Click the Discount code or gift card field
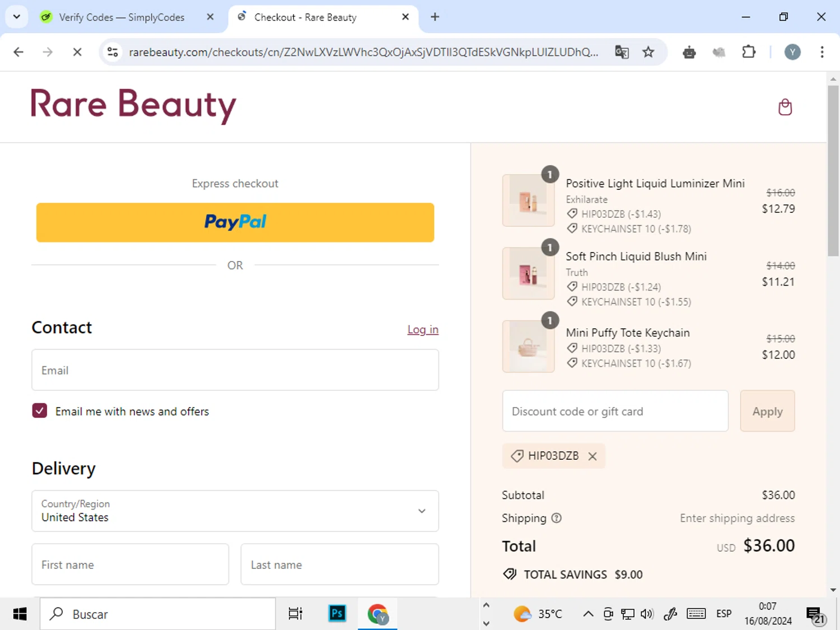Viewport: 840px width, 630px height. pos(615,411)
